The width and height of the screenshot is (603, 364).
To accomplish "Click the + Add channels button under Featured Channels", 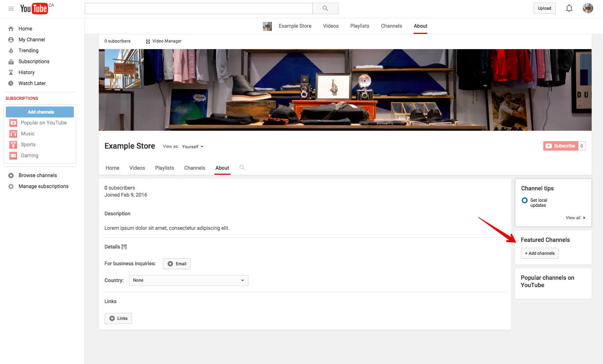I will [540, 254].
